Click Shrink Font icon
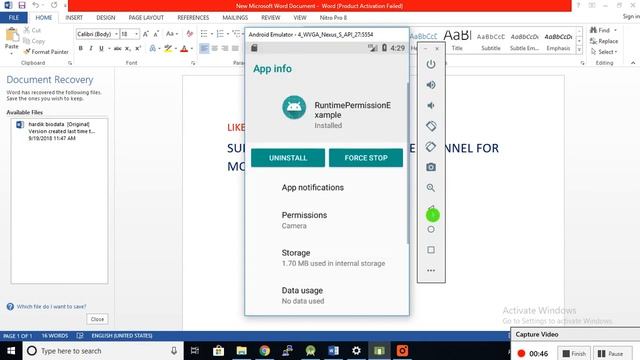The image size is (640, 360). coord(156,34)
